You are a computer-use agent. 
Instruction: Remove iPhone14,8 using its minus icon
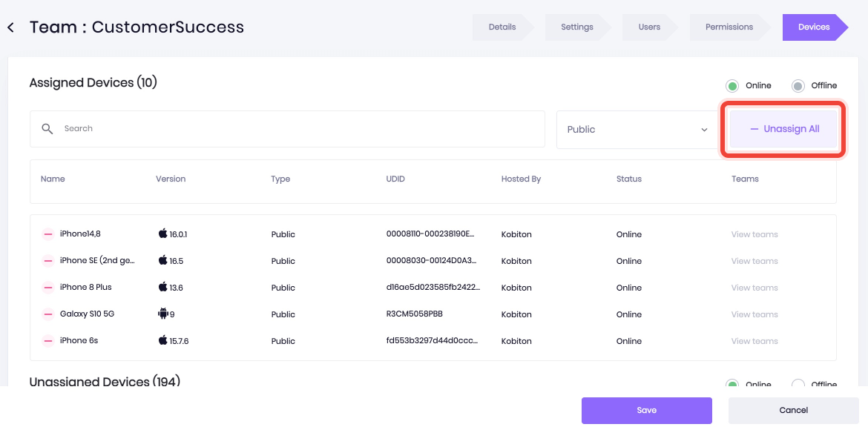47,234
